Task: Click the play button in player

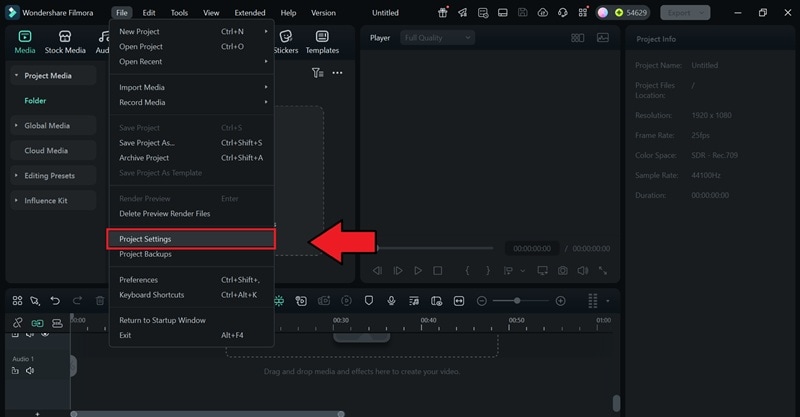Action: (418, 271)
